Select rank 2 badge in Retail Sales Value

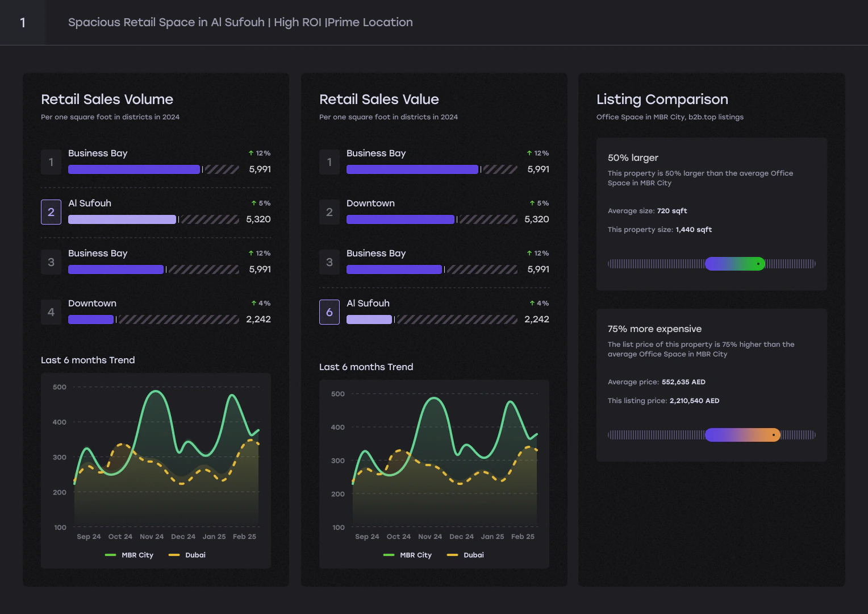tap(329, 212)
